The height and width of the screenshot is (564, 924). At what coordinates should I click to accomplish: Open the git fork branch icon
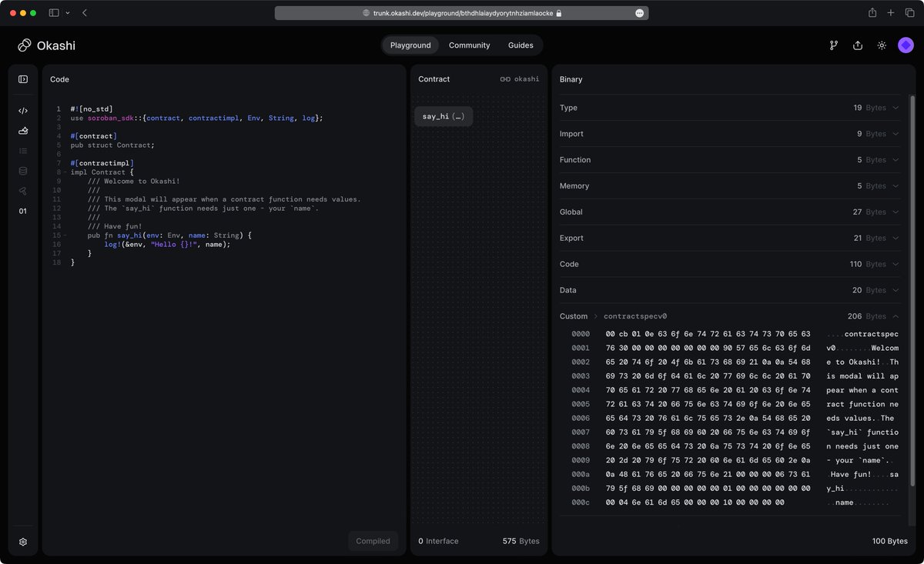pos(833,45)
